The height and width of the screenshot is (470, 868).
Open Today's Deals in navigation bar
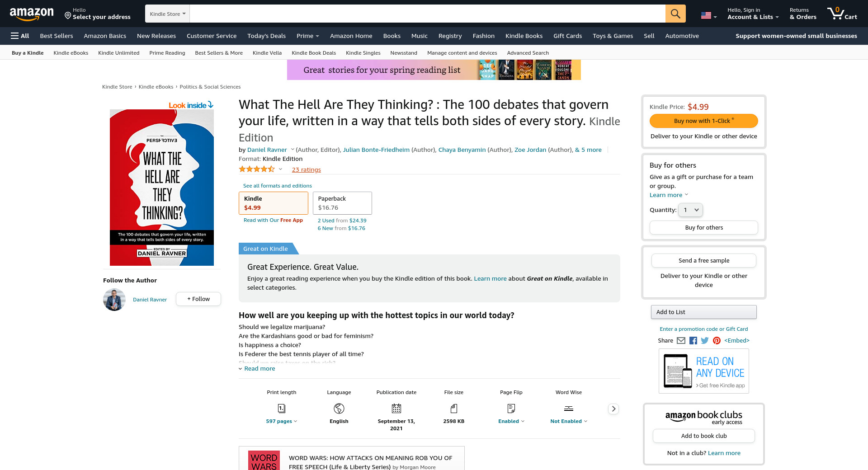point(266,36)
